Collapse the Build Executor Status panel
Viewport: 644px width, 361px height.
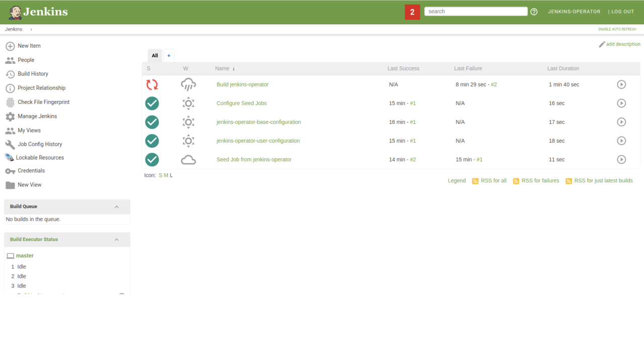(x=117, y=239)
